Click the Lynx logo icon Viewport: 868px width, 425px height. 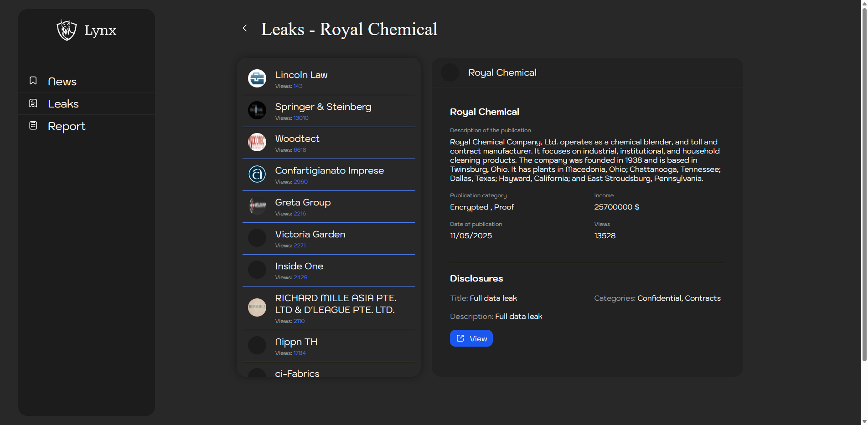pyautogui.click(x=67, y=30)
